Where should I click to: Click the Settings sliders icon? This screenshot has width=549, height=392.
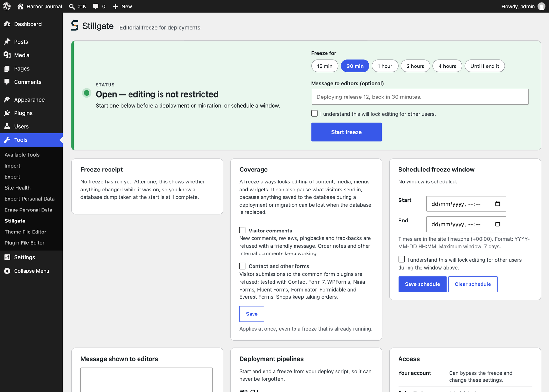click(x=7, y=257)
